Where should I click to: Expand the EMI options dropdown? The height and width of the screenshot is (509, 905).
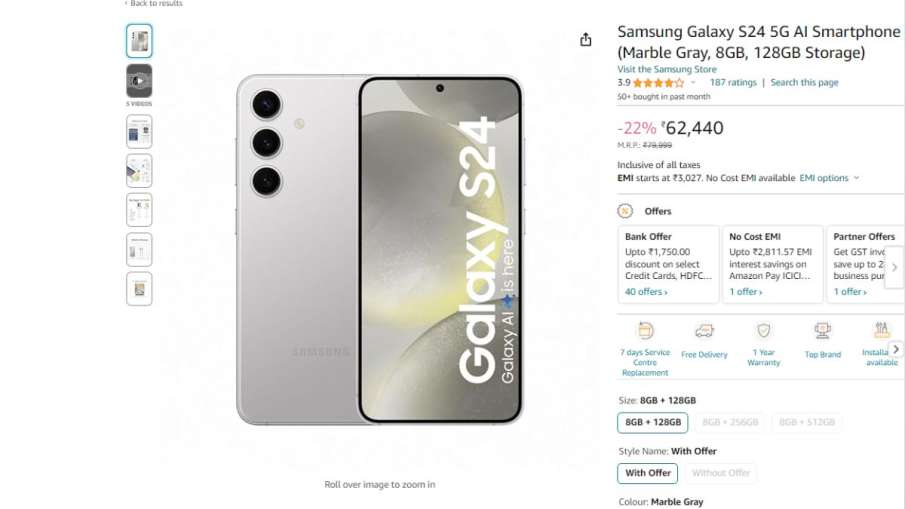pos(829,178)
